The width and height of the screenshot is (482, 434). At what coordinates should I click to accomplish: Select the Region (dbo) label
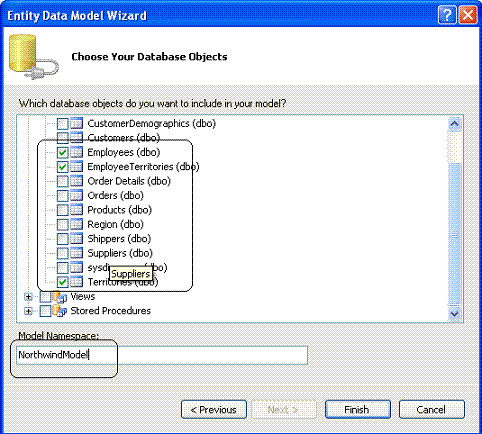115,224
